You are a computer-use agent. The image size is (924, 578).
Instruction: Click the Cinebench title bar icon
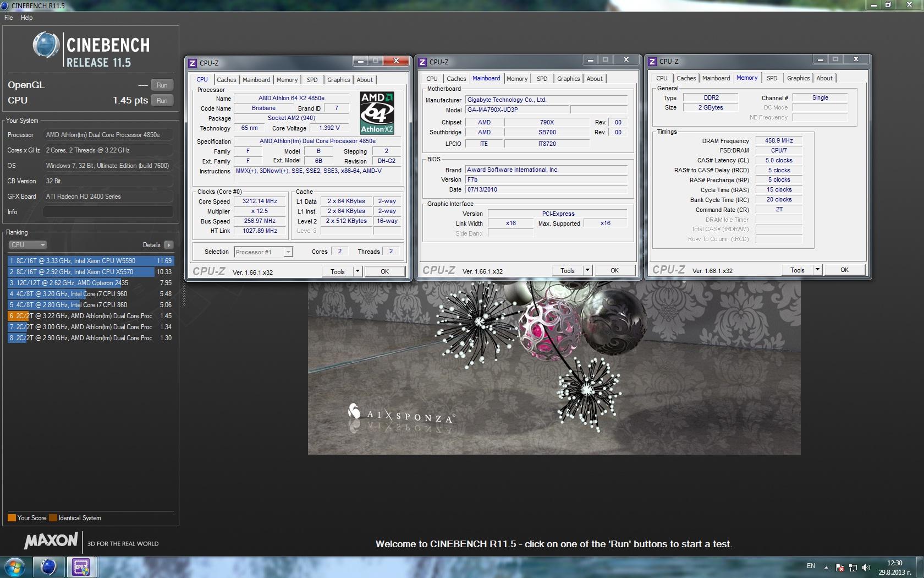pos(4,6)
